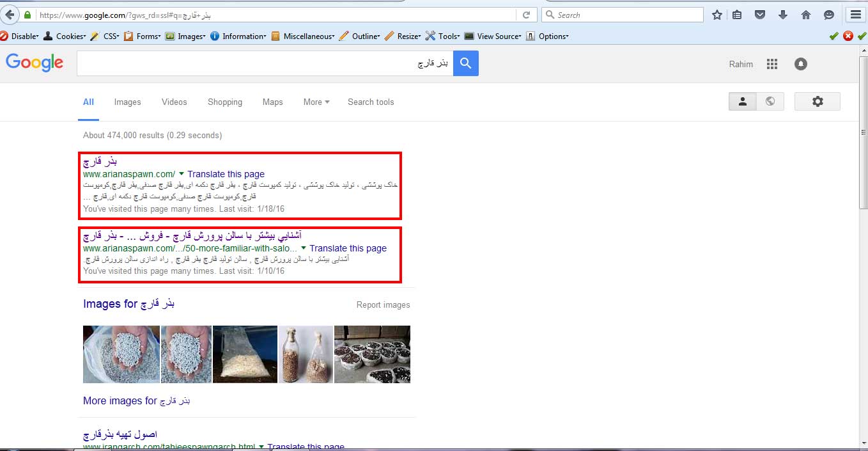868x451 pixels.
Task: Bookmark this page with the star icon
Action: [717, 15]
